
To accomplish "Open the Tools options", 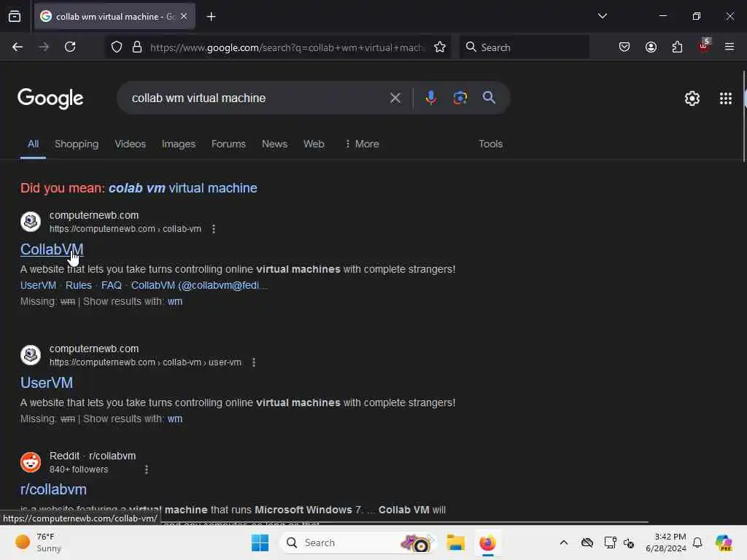I will point(491,144).
